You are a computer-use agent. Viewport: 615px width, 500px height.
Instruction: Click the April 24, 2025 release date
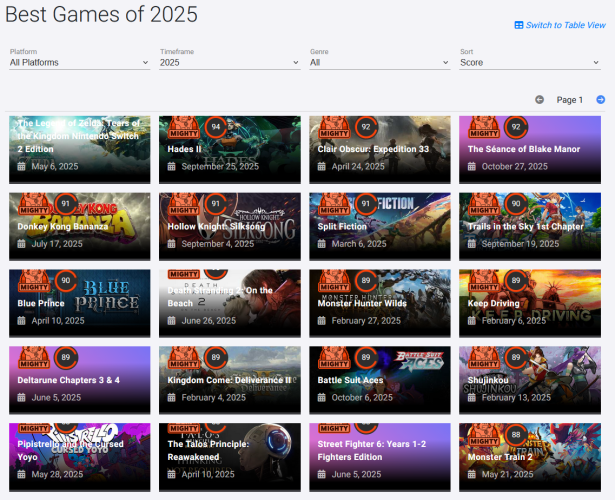point(358,167)
